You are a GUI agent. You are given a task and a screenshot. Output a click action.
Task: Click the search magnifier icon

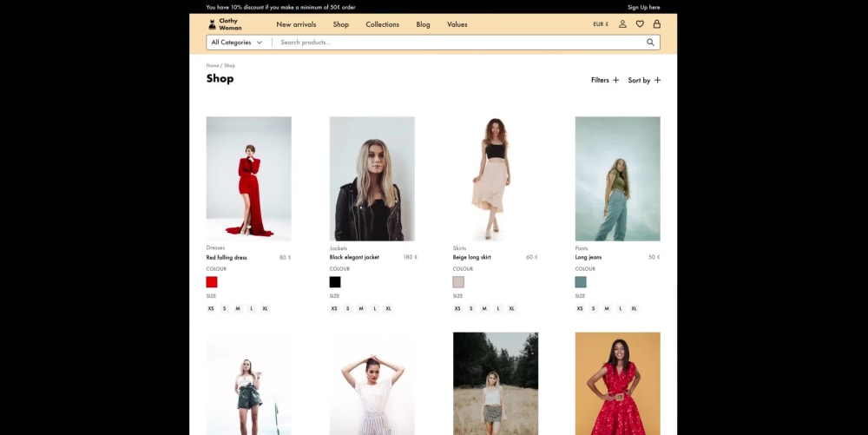pos(650,42)
